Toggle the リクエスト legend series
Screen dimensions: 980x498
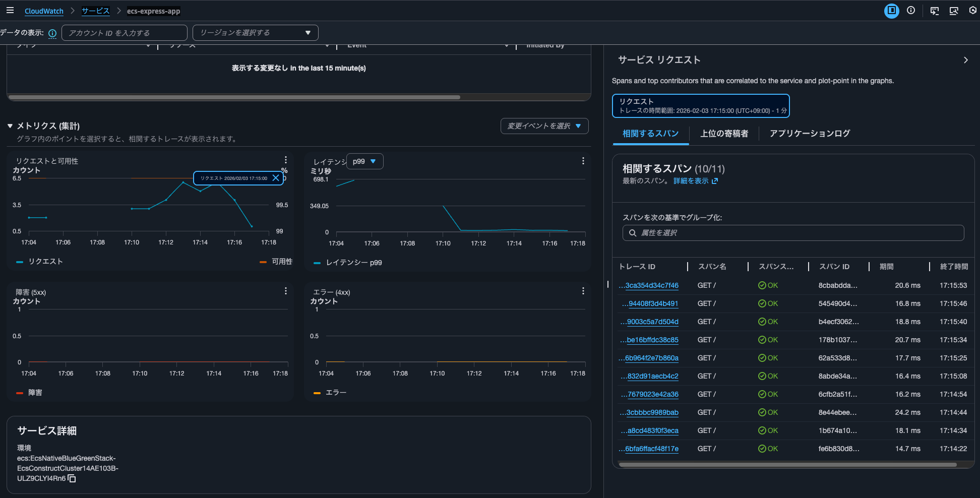coord(40,262)
